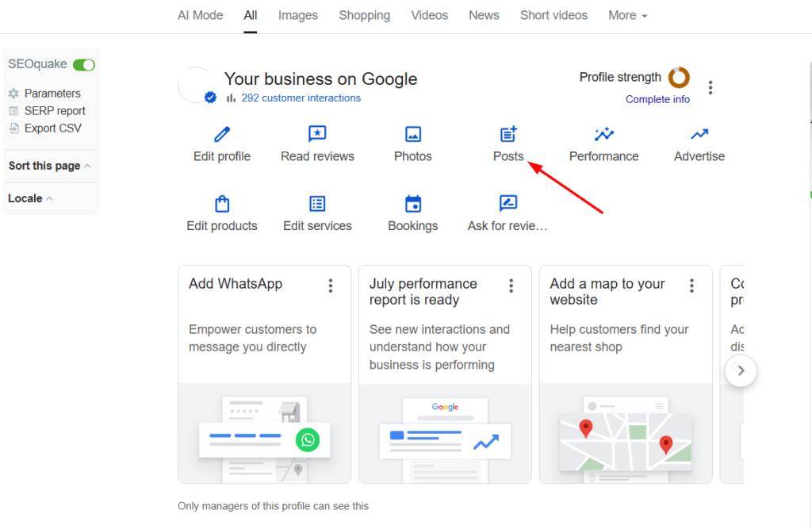812x529 pixels.
Task: Click the Complete info link
Action: tap(657, 99)
